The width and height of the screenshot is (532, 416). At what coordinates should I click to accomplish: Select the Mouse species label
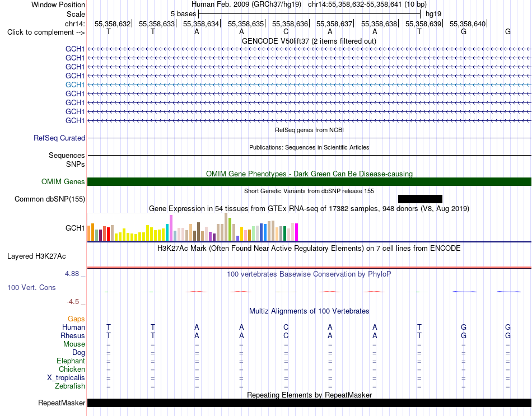tap(74, 344)
